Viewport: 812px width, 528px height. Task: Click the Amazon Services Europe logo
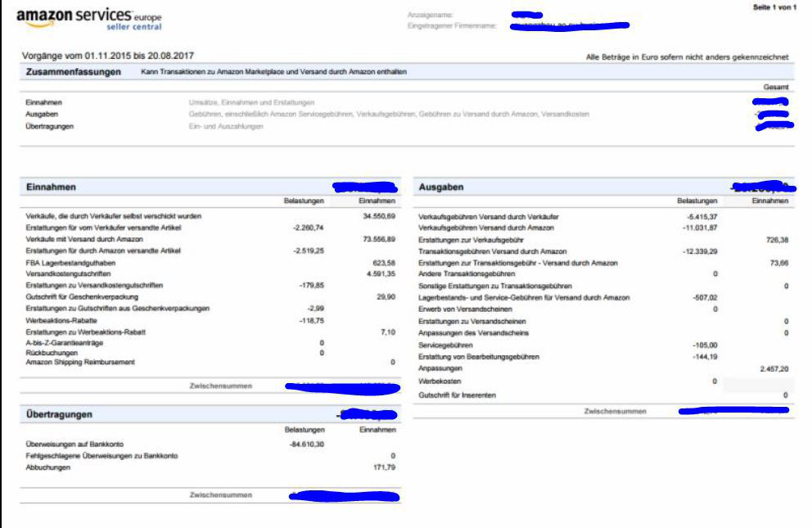tap(88, 20)
